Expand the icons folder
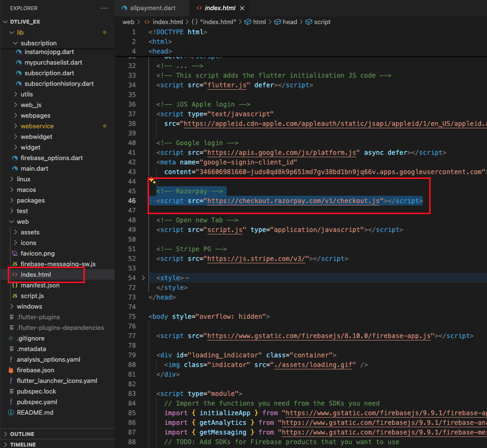This screenshot has height=448, width=487. point(15,243)
